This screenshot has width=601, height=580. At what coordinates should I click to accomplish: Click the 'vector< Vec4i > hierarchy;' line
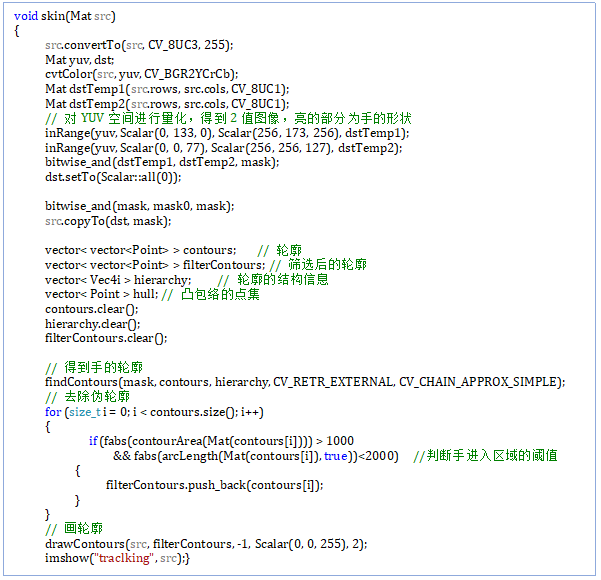pyautogui.click(x=118, y=280)
